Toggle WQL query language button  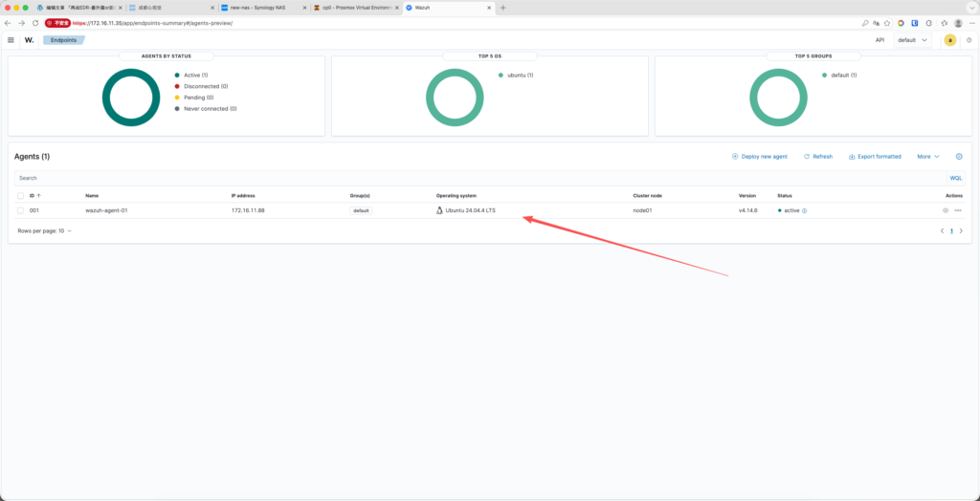click(956, 178)
